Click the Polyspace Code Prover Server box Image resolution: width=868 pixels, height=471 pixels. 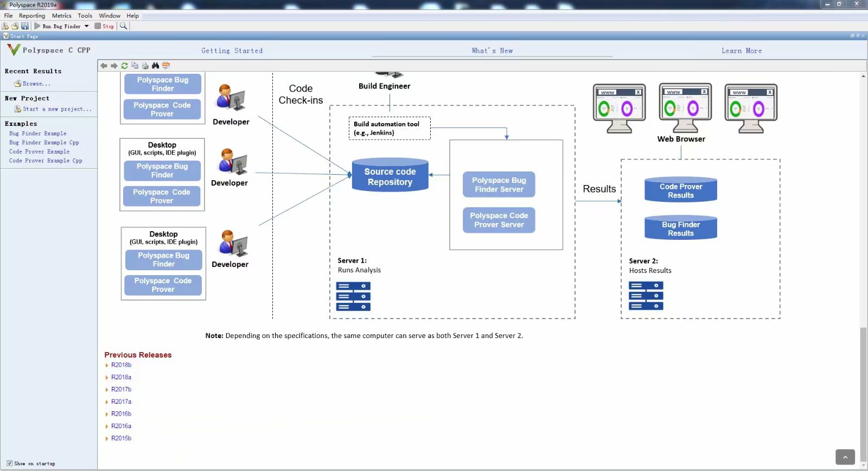(x=499, y=220)
